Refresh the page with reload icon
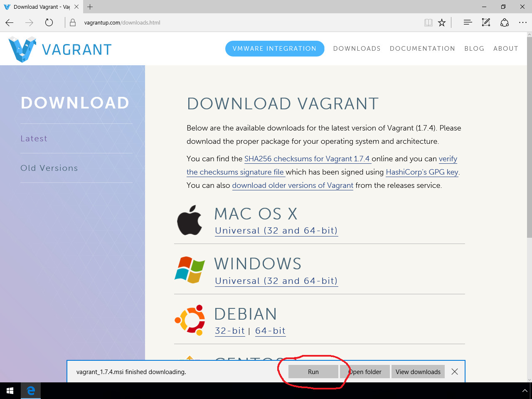This screenshot has width=532, height=399. 49,23
